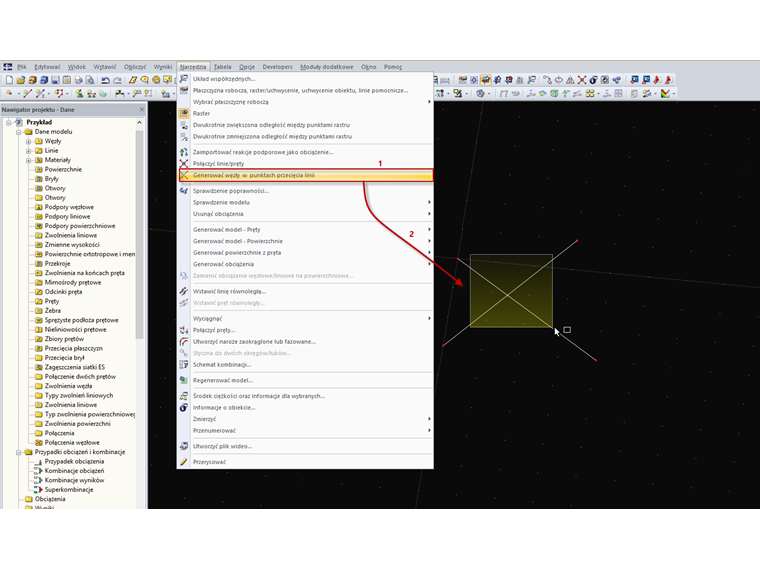Open the Obliczyć menu
Screen dimensions: 760x570
135,67
